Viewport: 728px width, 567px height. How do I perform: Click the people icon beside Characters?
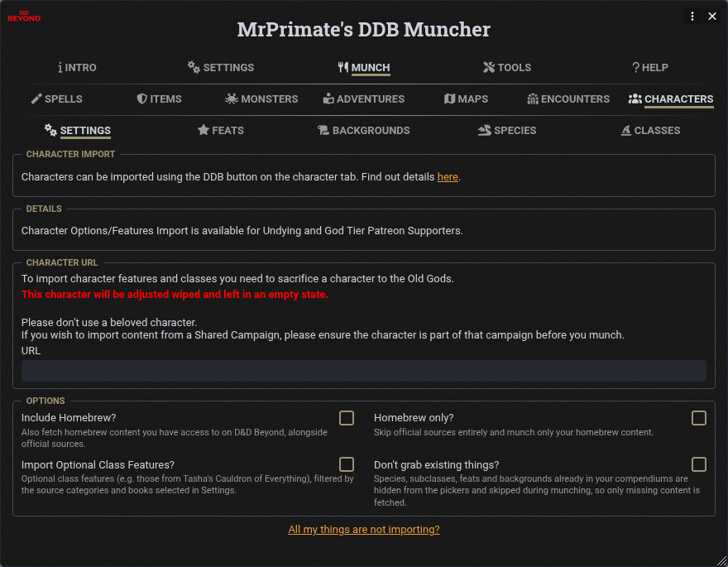pyautogui.click(x=635, y=99)
